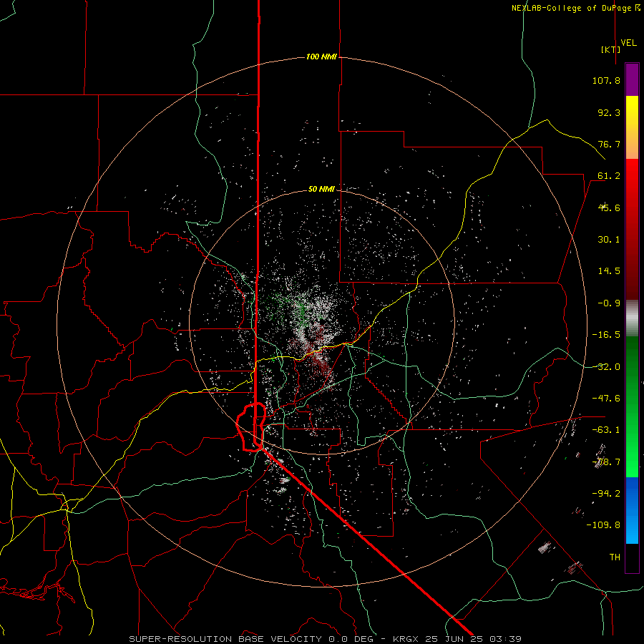The image size is (644, 644).
Task: Select the 61.2 legend value
Action: click(x=609, y=176)
